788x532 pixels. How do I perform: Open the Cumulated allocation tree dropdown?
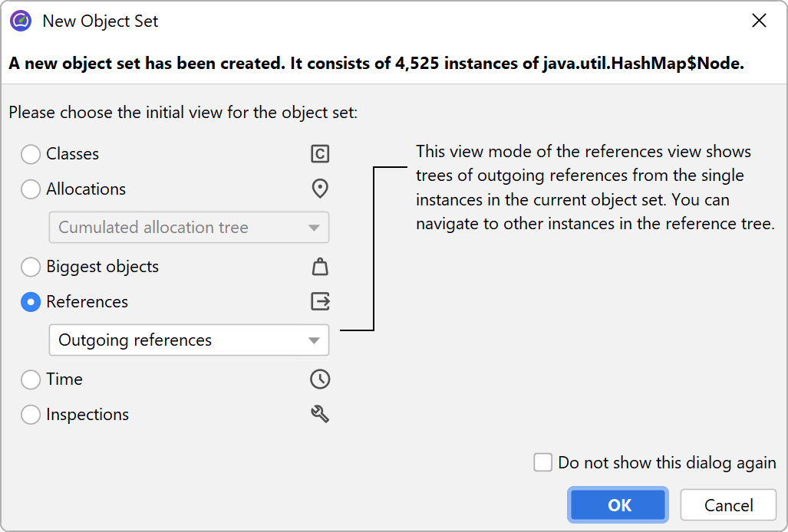pos(188,228)
